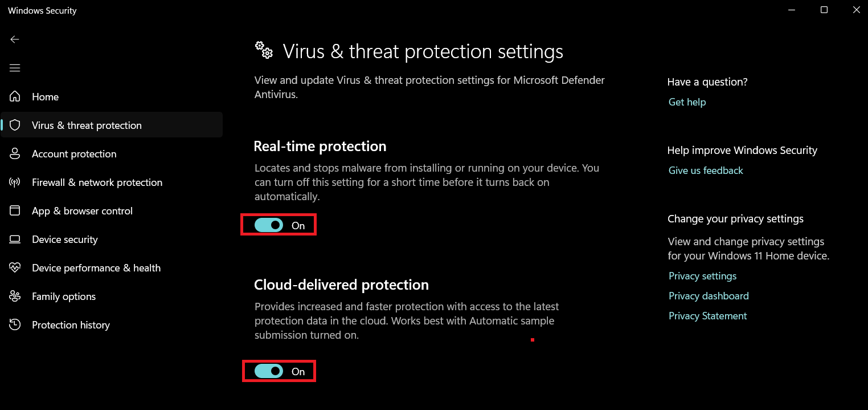Click the Give us feedback link
The width and height of the screenshot is (868, 410).
coord(706,171)
